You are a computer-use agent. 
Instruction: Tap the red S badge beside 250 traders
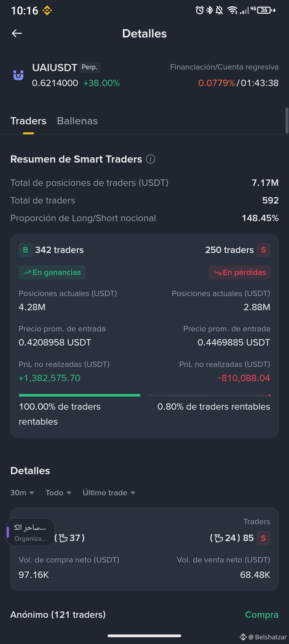(x=263, y=250)
